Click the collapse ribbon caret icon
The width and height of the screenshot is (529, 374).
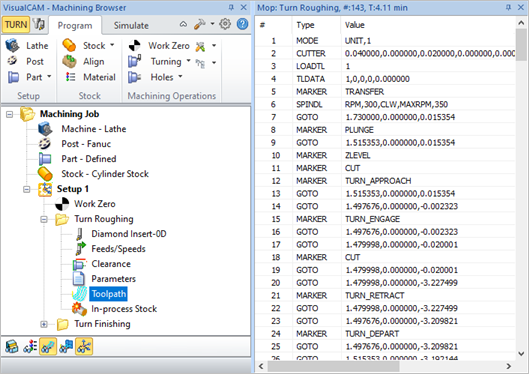click(x=183, y=24)
